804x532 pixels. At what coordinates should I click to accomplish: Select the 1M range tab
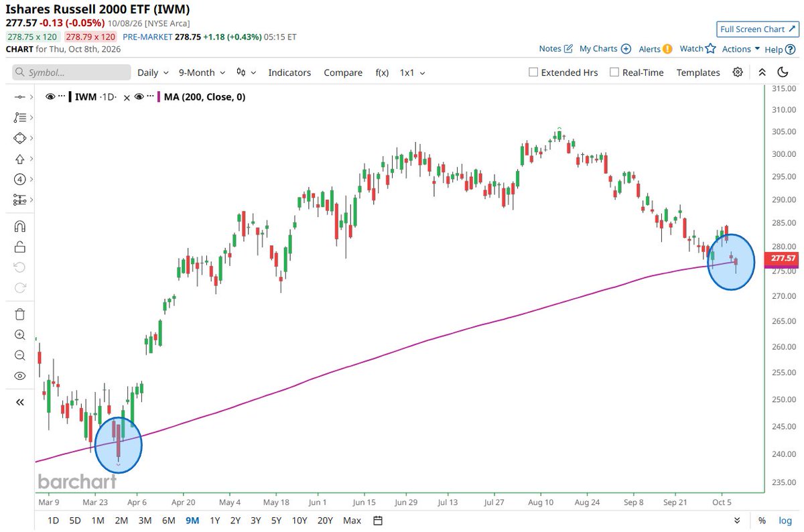[98, 521]
